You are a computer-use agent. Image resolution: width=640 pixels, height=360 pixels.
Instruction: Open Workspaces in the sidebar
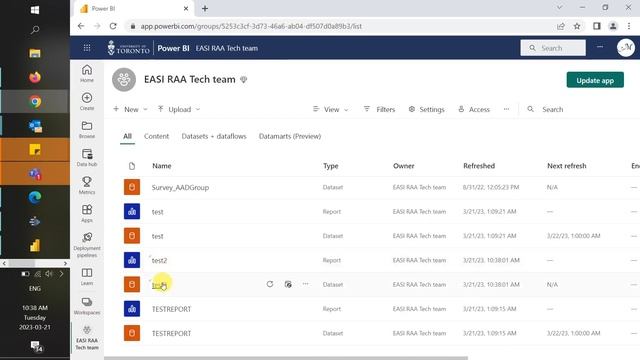click(87, 306)
